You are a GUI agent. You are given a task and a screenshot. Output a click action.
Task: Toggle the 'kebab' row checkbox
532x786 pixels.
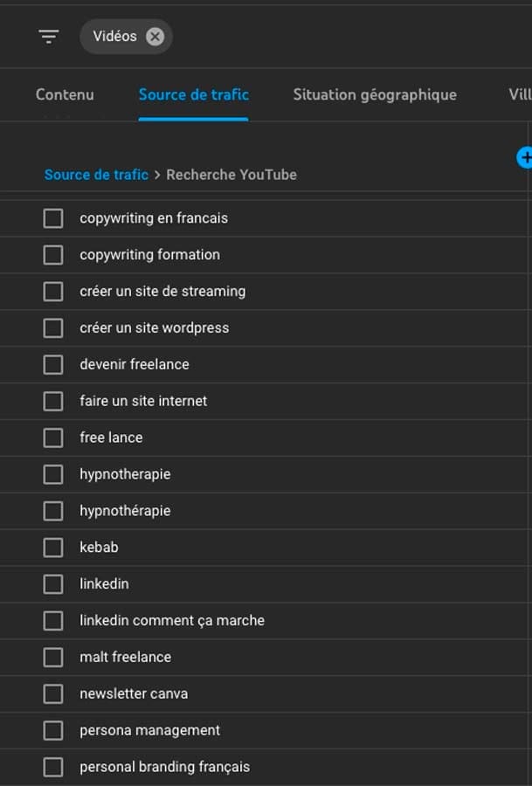point(53,548)
